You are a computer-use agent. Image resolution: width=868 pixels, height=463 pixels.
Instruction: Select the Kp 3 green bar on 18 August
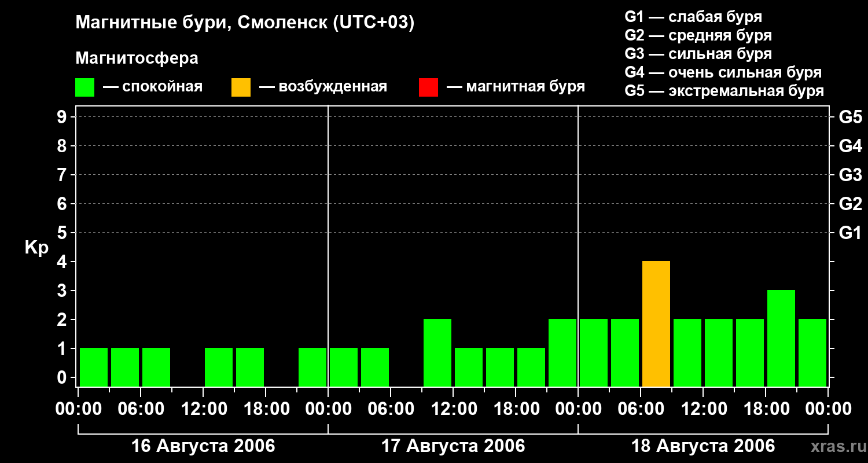[781, 338]
